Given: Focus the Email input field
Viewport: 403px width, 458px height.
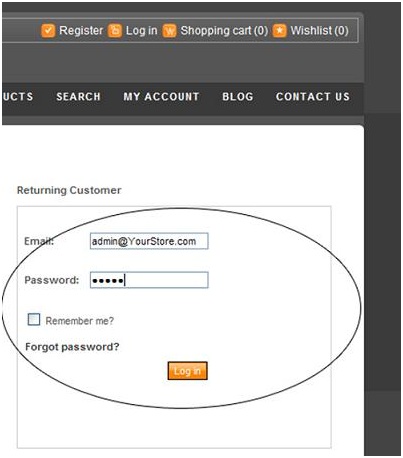Looking at the screenshot, I should [149, 241].
